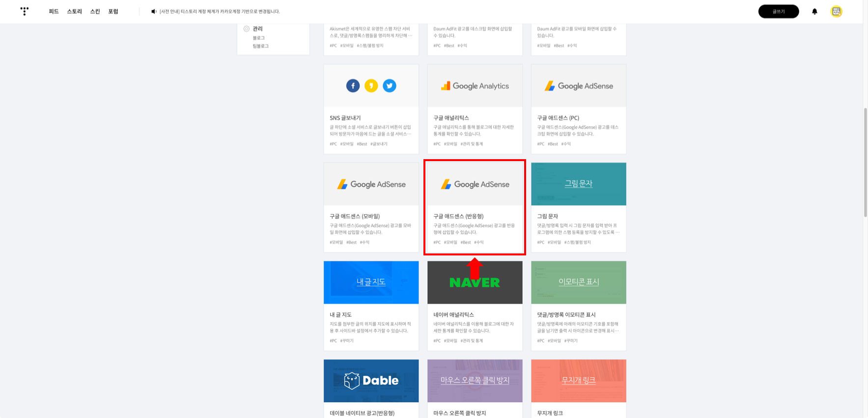Select 블로그 in the sidebar
This screenshot has height=418, width=868.
(258, 38)
